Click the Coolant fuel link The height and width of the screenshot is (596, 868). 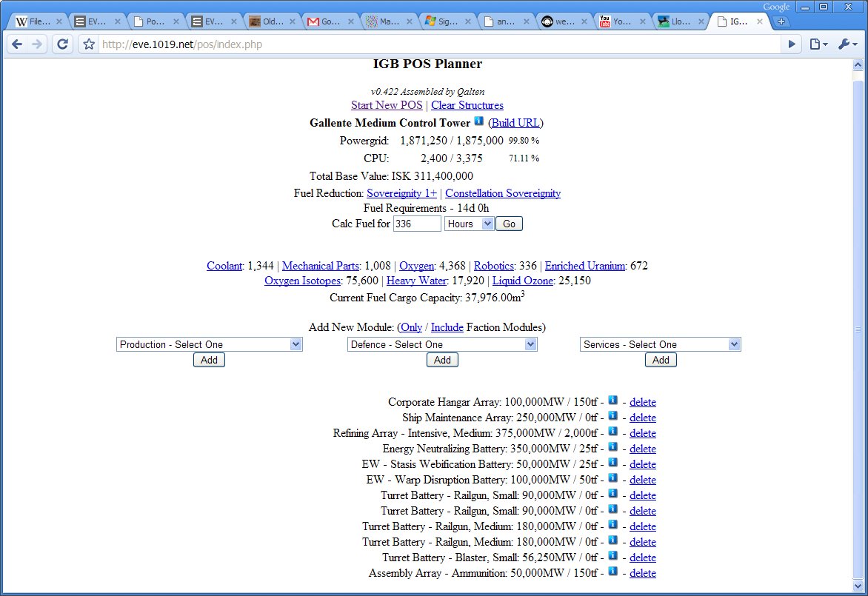(x=224, y=266)
